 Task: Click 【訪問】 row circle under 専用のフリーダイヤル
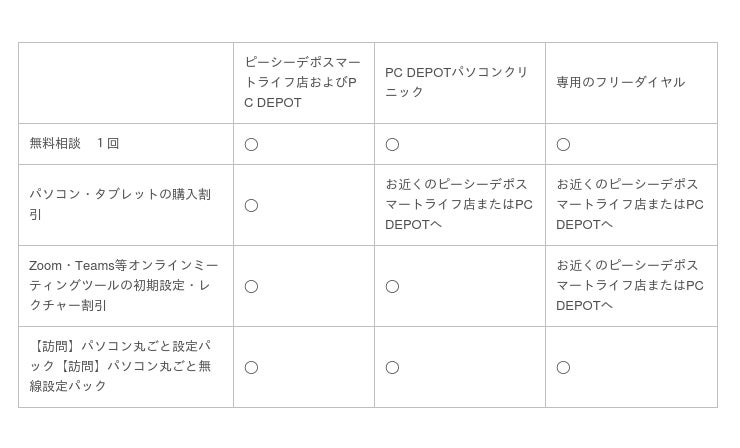(563, 367)
